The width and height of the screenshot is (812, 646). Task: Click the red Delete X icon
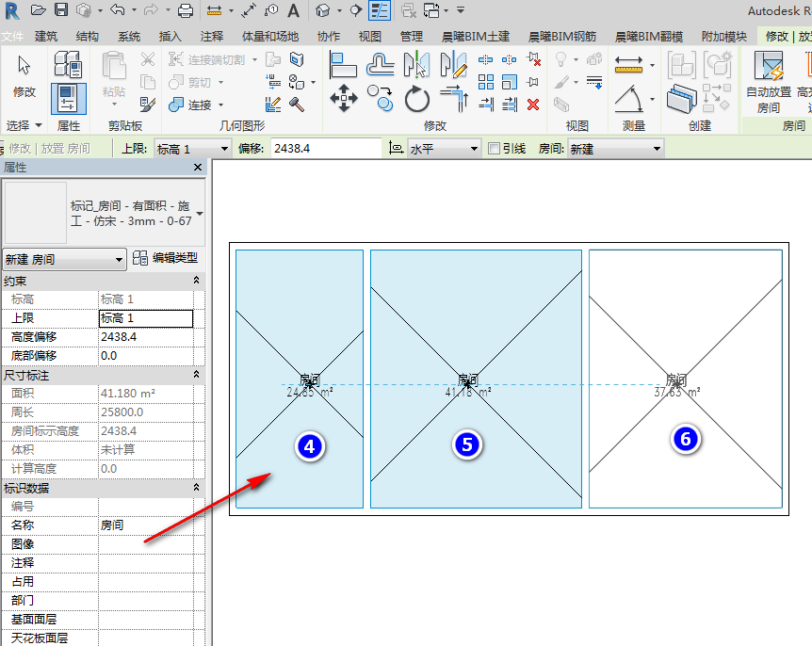coord(533,105)
